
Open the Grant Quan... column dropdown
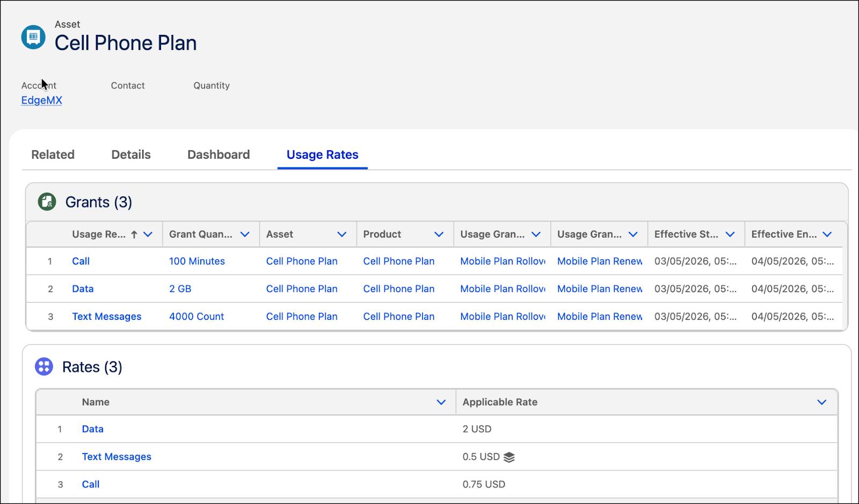[245, 234]
